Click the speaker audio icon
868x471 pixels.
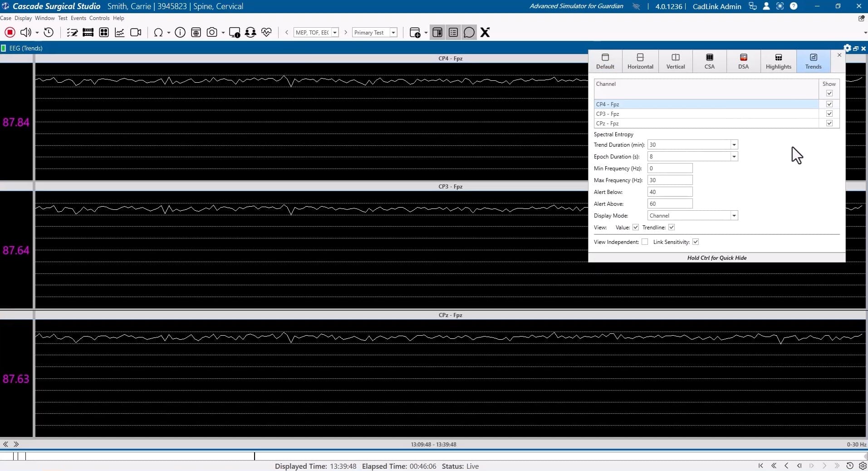point(25,32)
